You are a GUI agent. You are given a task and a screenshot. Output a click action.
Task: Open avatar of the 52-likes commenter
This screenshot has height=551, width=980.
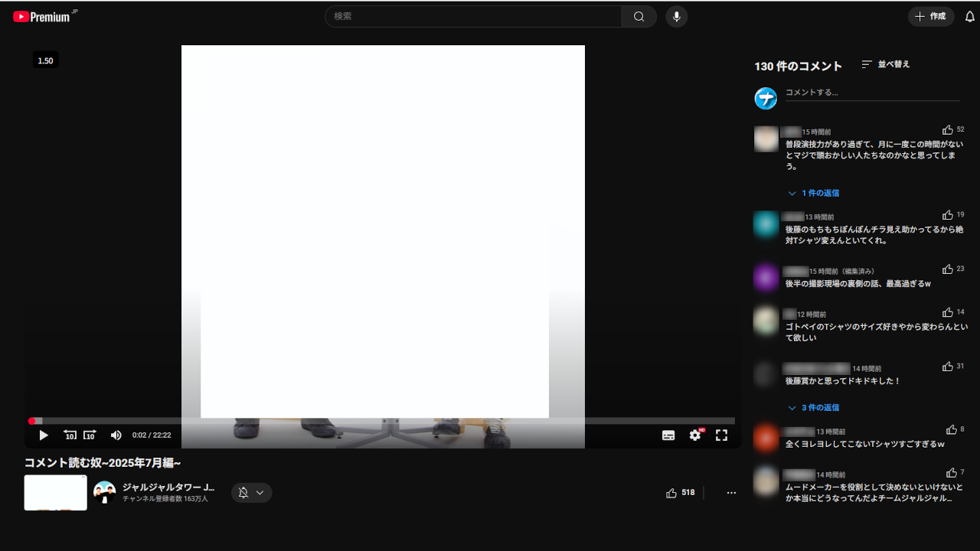pyautogui.click(x=766, y=139)
